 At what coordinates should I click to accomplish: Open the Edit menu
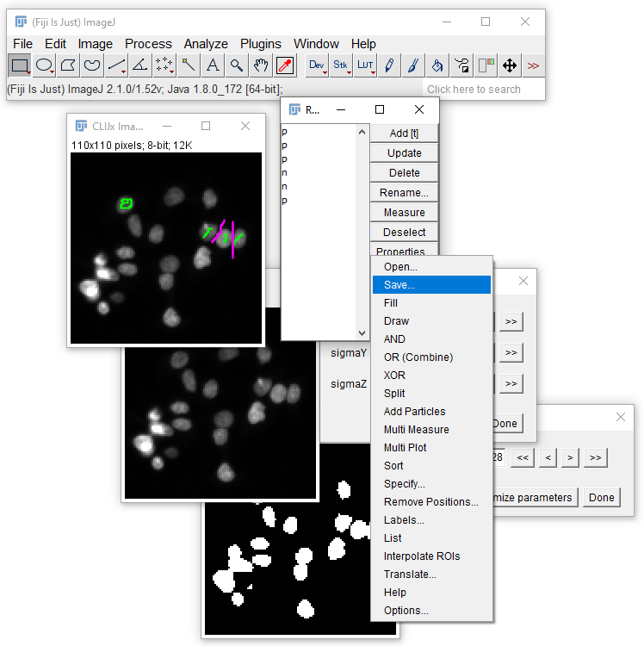[55, 44]
